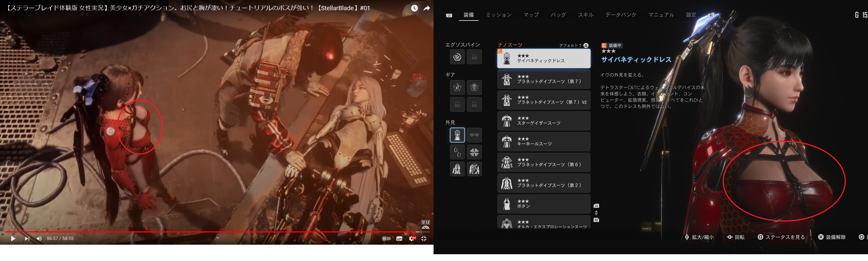
Task: Mute the YouTube video volume
Action: tap(39, 238)
